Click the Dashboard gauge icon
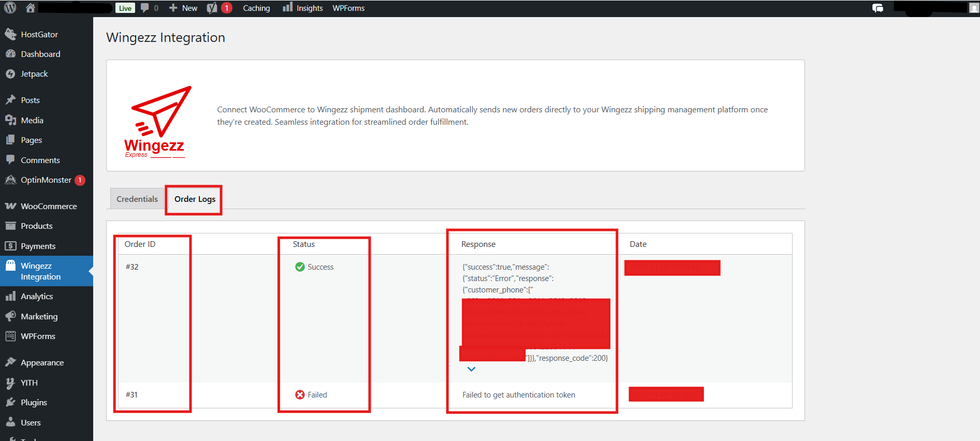This screenshot has width=980, height=441. click(10, 54)
